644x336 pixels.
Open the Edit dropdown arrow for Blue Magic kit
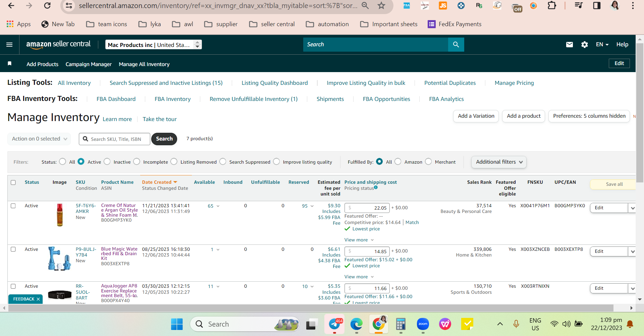[632, 251]
